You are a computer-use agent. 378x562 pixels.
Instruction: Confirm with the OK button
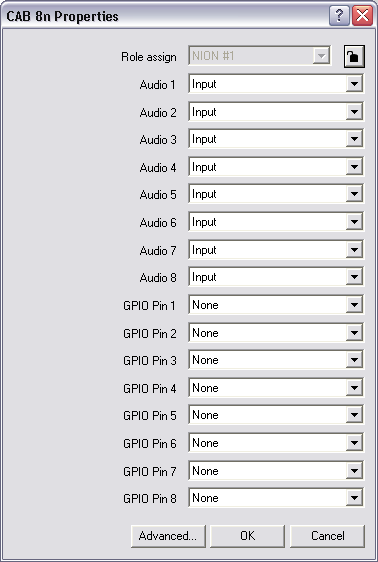click(247, 536)
